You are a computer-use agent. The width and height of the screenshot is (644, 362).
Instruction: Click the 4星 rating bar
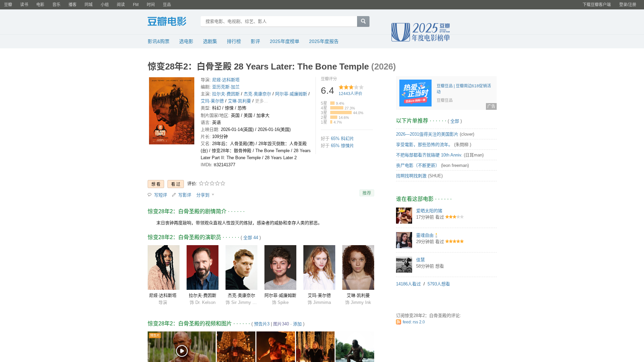tap(337, 108)
